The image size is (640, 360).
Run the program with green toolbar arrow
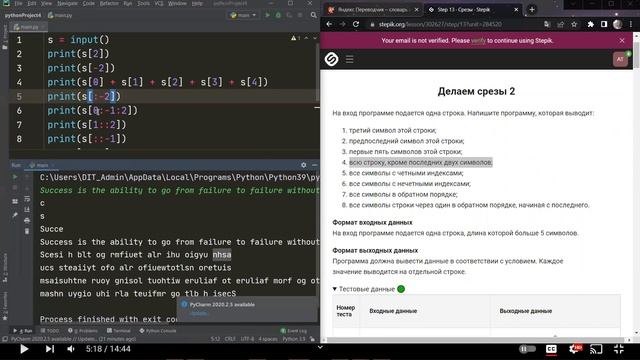click(x=267, y=15)
